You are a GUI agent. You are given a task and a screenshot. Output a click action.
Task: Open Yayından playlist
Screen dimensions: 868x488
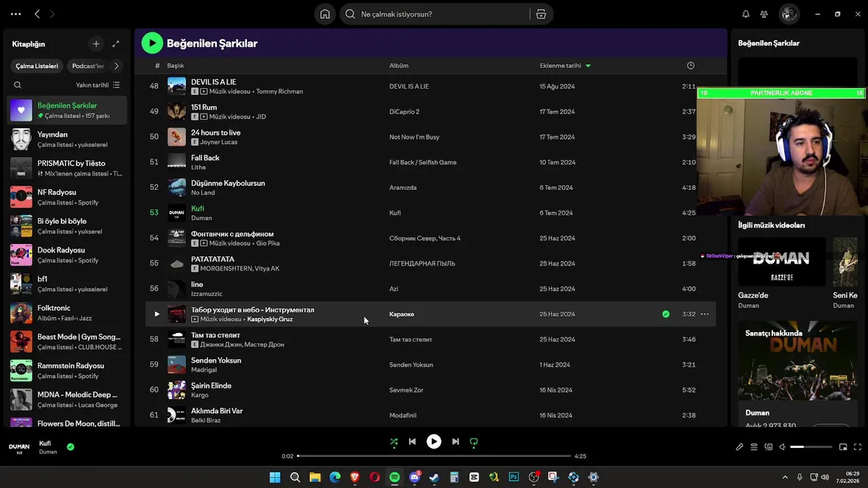[x=67, y=140]
